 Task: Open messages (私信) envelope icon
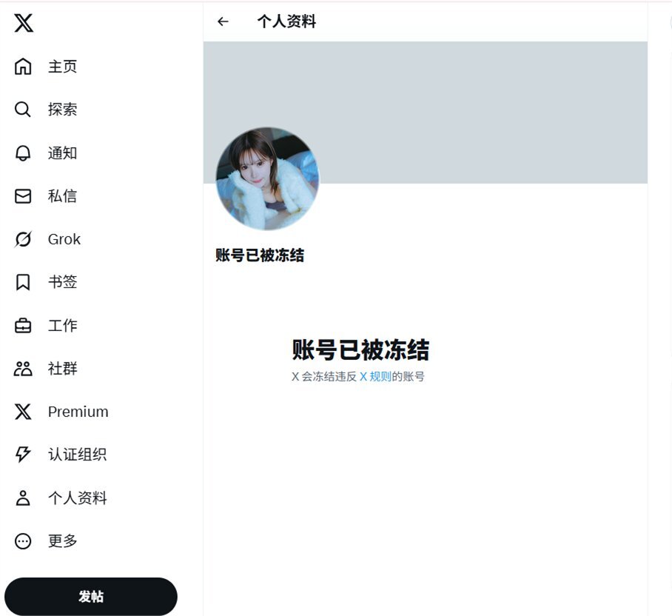click(x=23, y=196)
